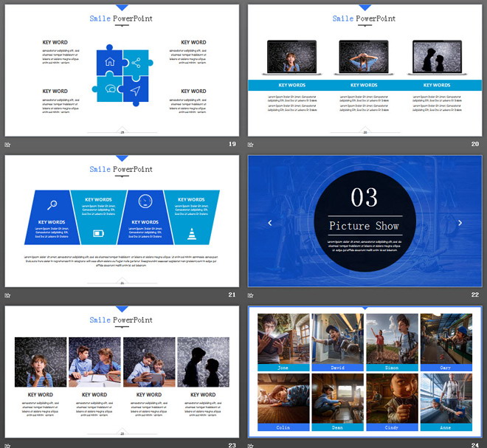Screen dimensions: 487x448
Task: Click the train platform photo above Gary
Action: pyautogui.click(x=446, y=339)
